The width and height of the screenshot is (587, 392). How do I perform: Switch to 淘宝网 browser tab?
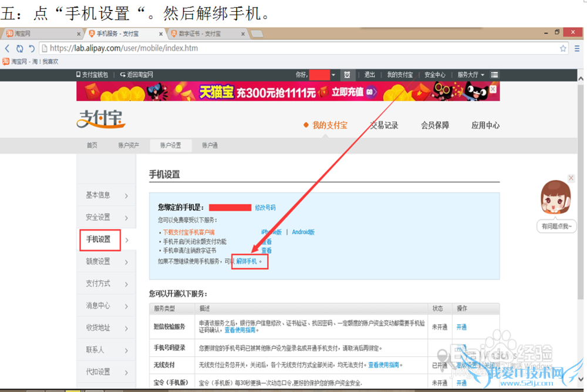42,33
